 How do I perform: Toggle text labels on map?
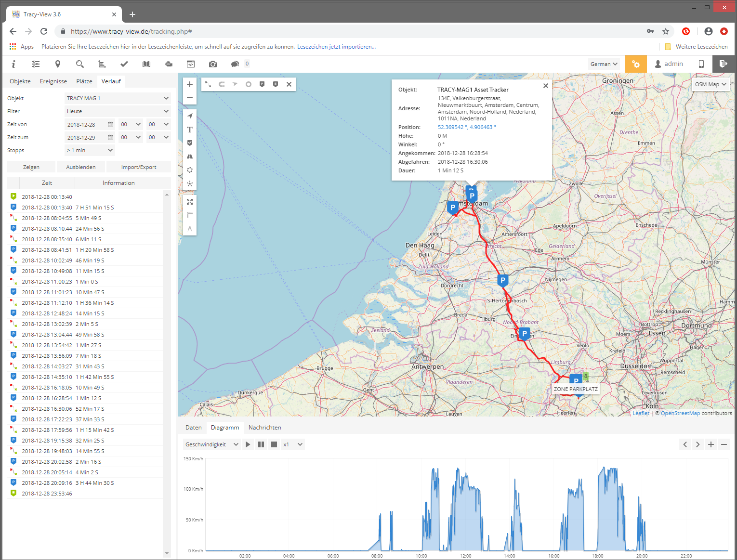click(190, 130)
